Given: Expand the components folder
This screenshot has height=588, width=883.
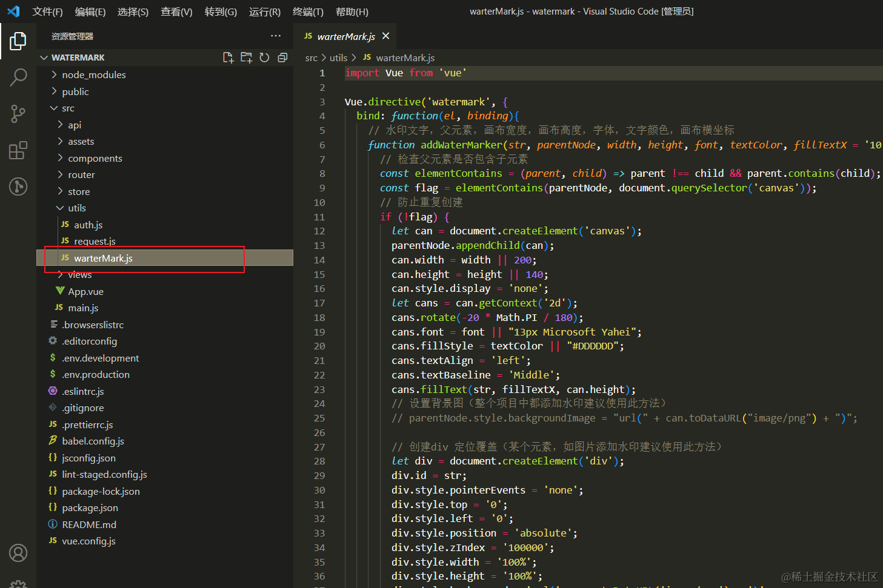Looking at the screenshot, I should coord(95,158).
